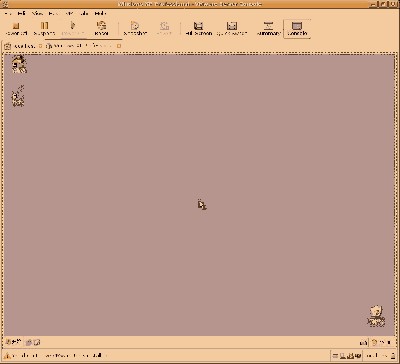Viewport: 400px width, 364px height.
Task: Open the Help menu
Action: point(100,14)
